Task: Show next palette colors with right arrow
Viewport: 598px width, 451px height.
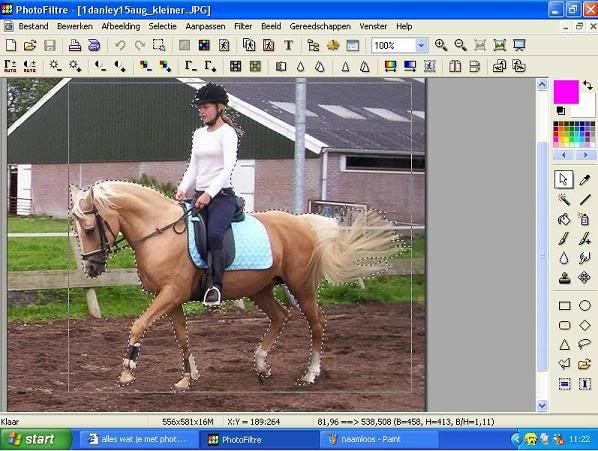Action: tap(585, 155)
